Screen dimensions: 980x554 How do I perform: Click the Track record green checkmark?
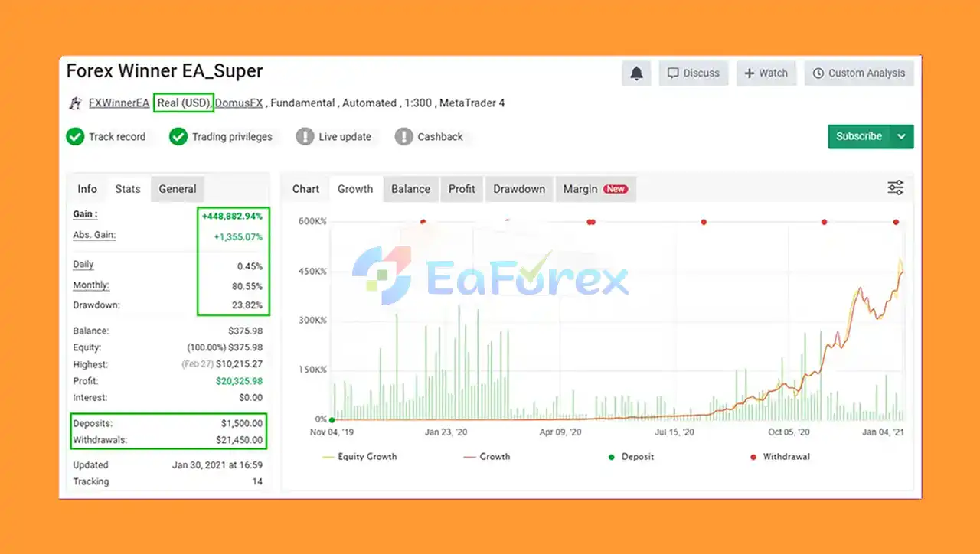tap(75, 137)
